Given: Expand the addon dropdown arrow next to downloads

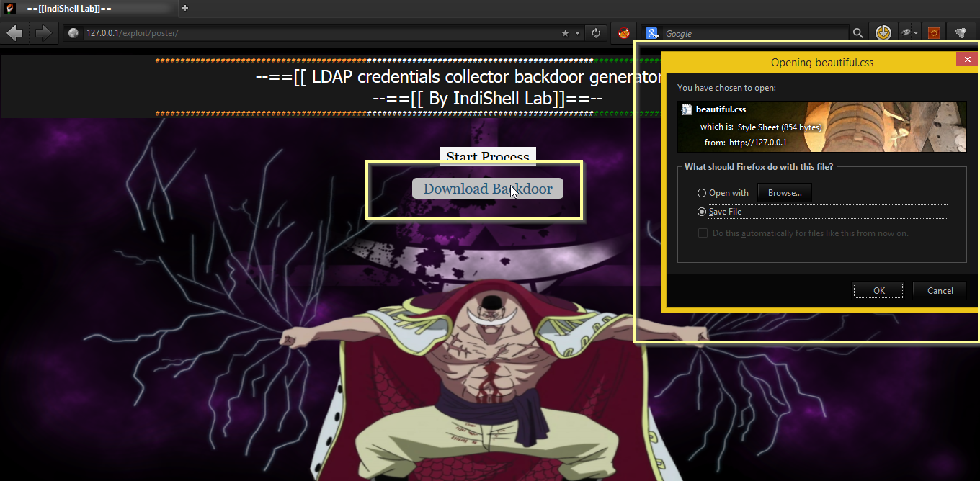Looking at the screenshot, I should pos(916,33).
